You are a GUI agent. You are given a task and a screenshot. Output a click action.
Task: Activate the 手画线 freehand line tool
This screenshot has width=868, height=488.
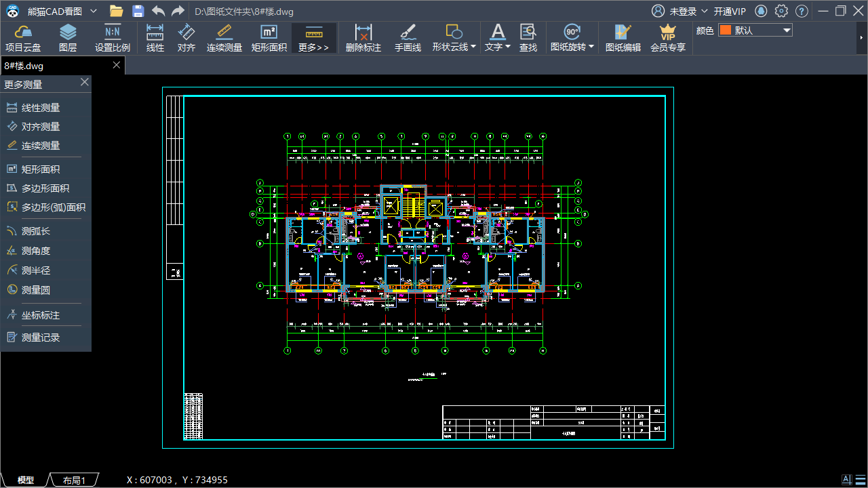(x=408, y=38)
